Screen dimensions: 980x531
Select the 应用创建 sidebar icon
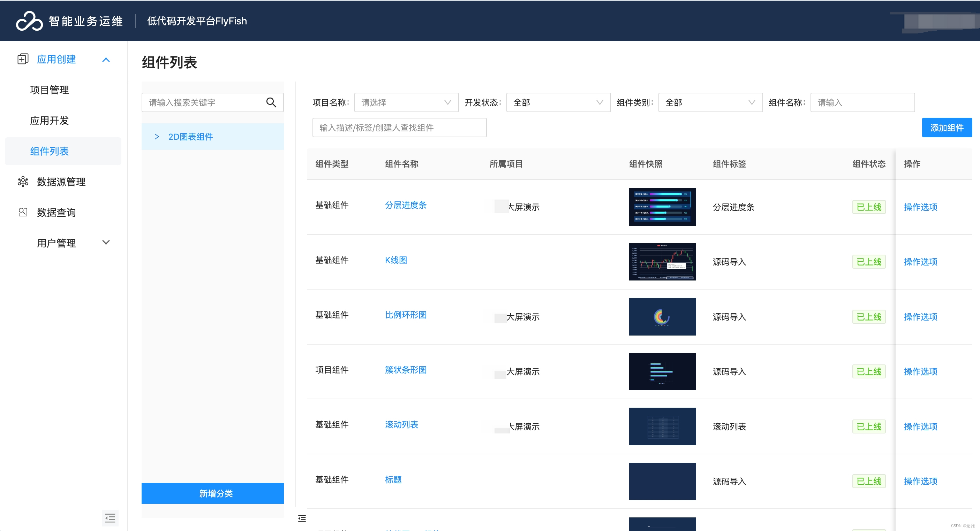click(23, 59)
